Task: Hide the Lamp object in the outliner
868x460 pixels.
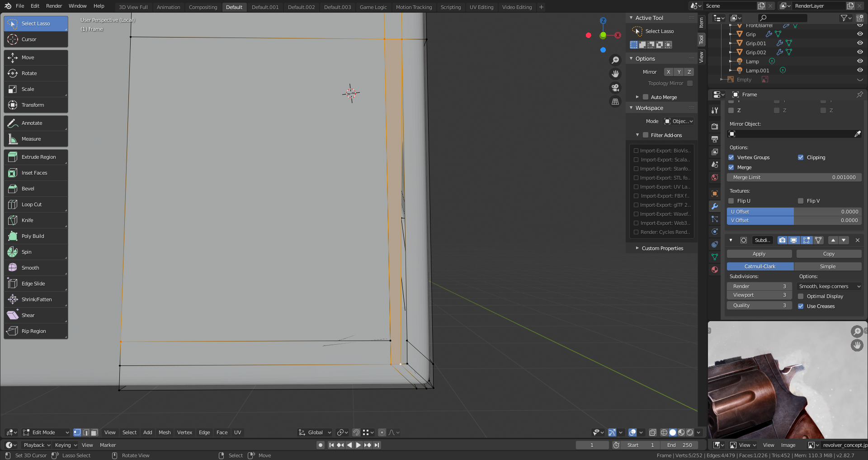Action: pyautogui.click(x=859, y=61)
